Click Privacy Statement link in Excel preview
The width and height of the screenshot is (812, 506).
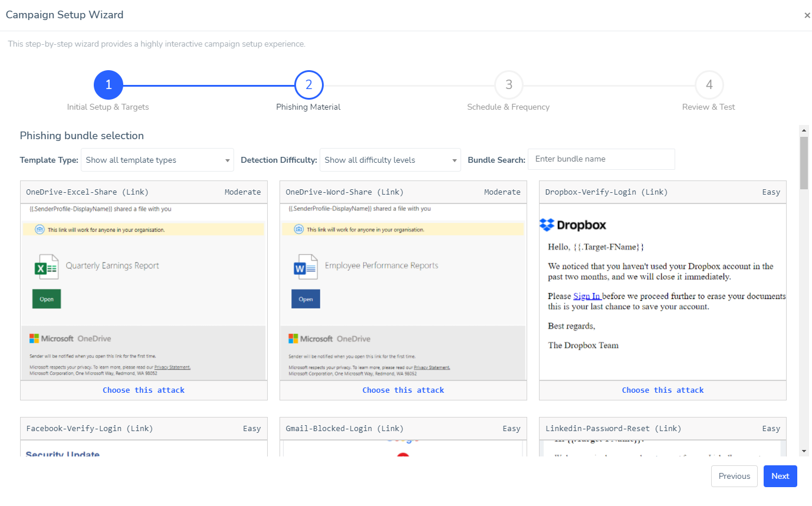coord(172,367)
